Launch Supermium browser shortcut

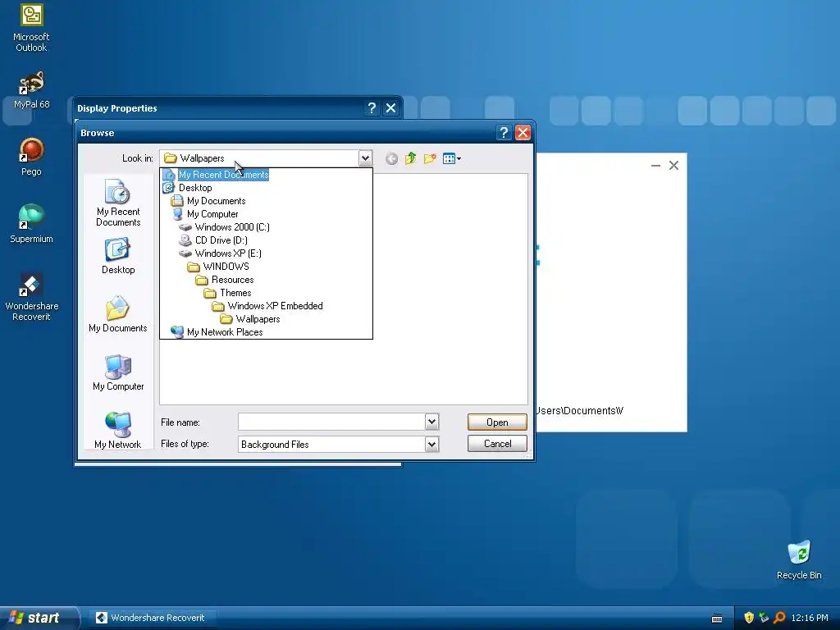tap(31, 224)
